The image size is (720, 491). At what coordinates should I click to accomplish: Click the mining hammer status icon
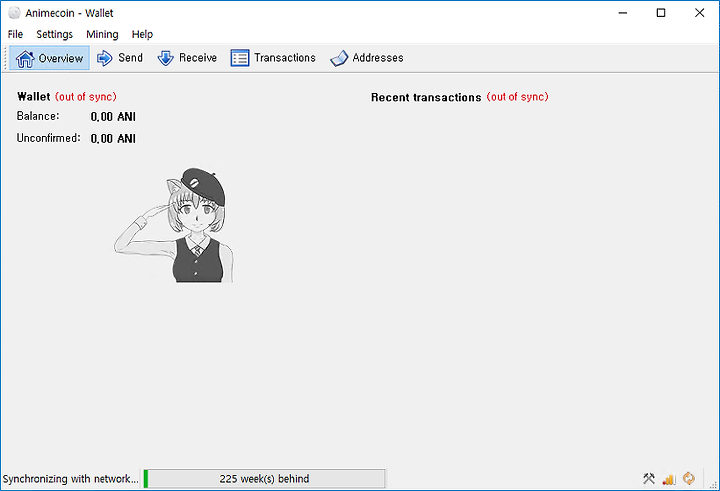click(648, 479)
